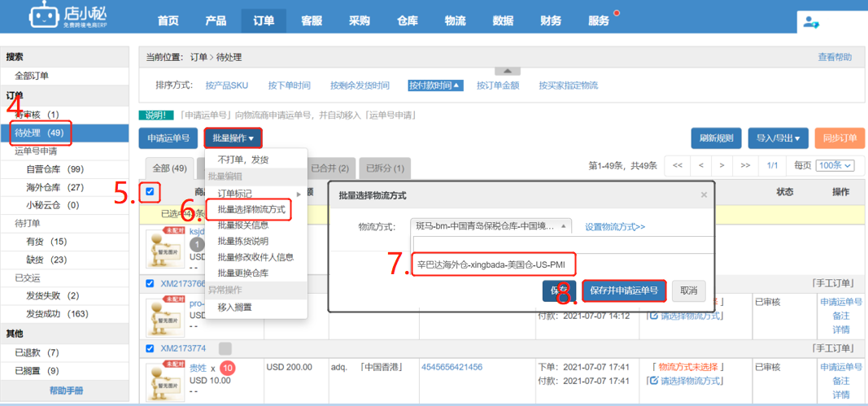Open the 客服 top menu

[x=312, y=21]
